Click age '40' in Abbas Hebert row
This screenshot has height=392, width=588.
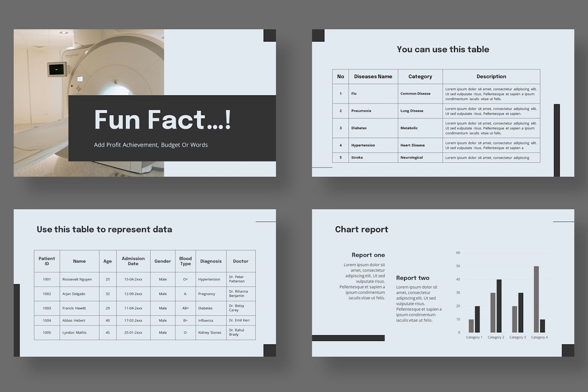[108, 320]
